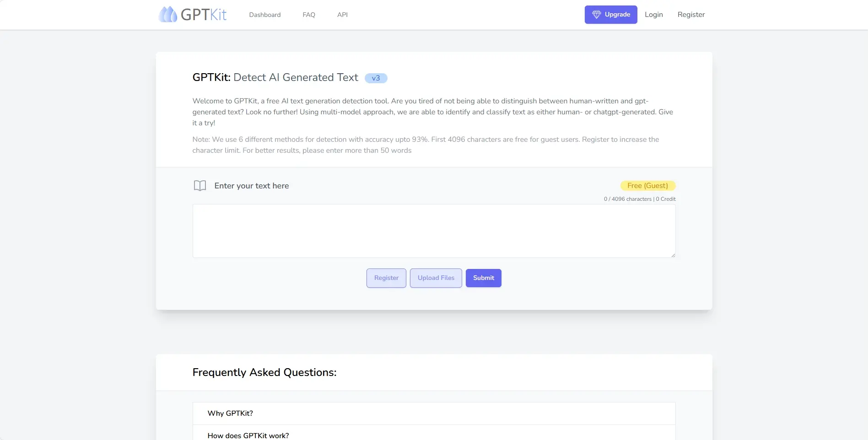Expand the "How does GPTKit work?" FAQ entry
868x440 pixels.
click(248, 435)
